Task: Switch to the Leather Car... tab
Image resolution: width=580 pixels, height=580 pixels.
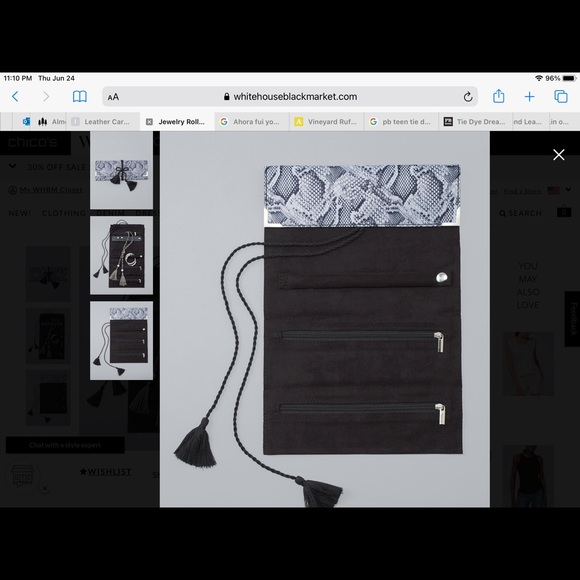Action: click(x=103, y=122)
